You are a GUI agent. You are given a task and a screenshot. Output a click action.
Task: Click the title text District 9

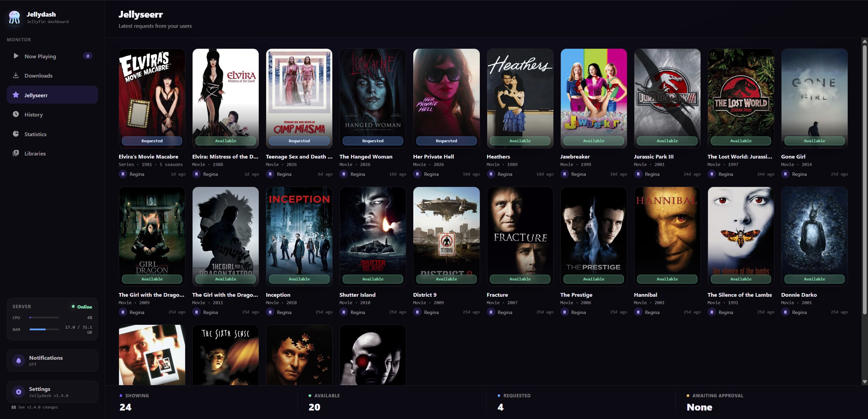425,295
